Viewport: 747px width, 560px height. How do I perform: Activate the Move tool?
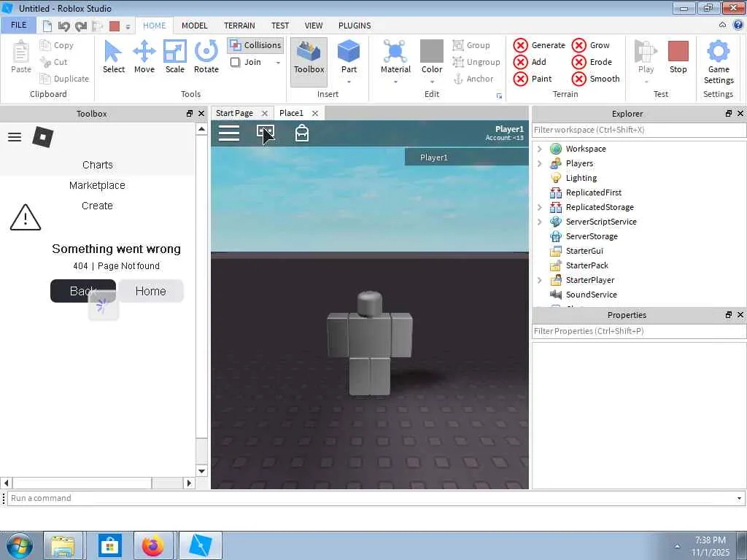144,57
